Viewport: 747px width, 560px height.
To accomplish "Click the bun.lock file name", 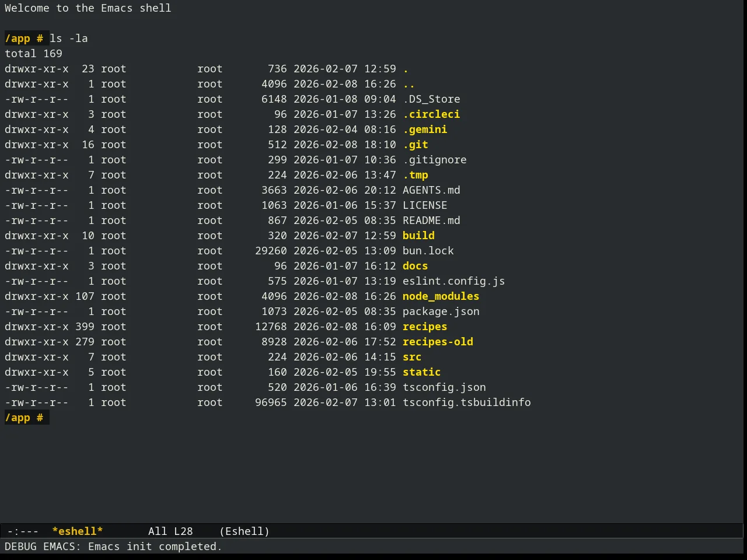I will (x=428, y=251).
